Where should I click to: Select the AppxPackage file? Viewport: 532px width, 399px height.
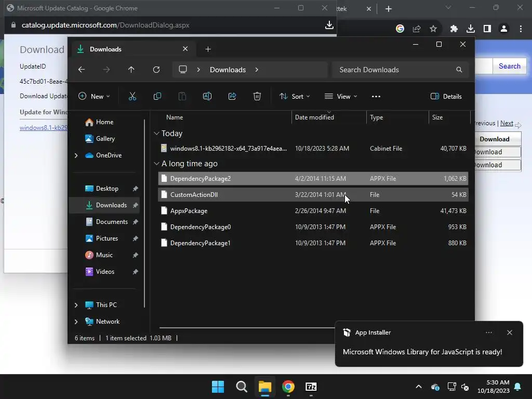pos(313,211)
